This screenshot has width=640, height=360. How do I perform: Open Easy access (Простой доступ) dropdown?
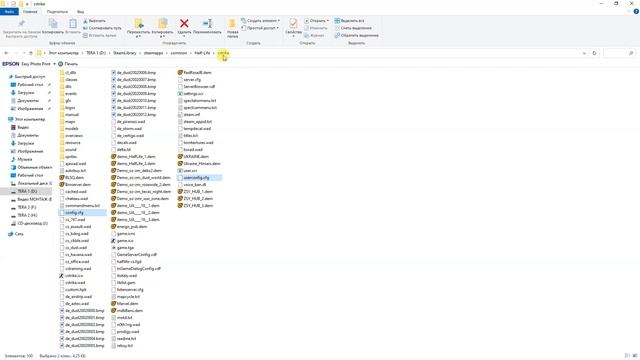point(260,28)
